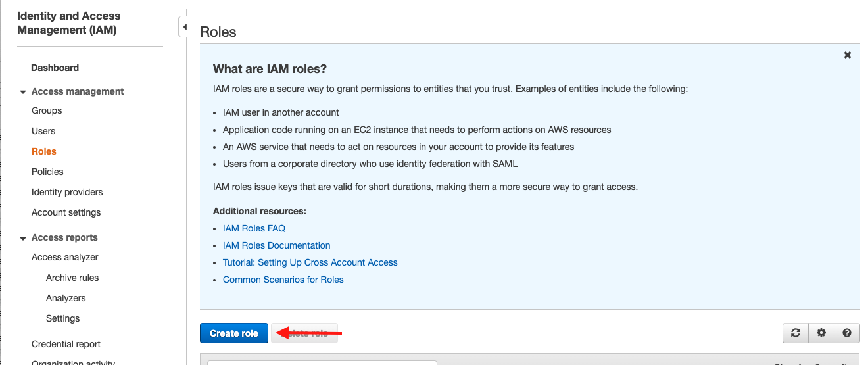The width and height of the screenshot is (868, 365).
Task: Collapse the Access reports section
Action: pos(23,238)
